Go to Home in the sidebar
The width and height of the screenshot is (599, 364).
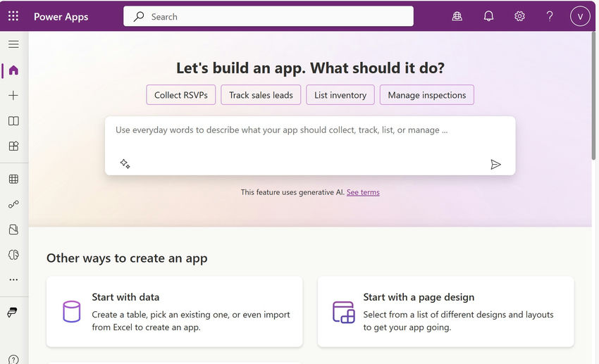click(13, 70)
